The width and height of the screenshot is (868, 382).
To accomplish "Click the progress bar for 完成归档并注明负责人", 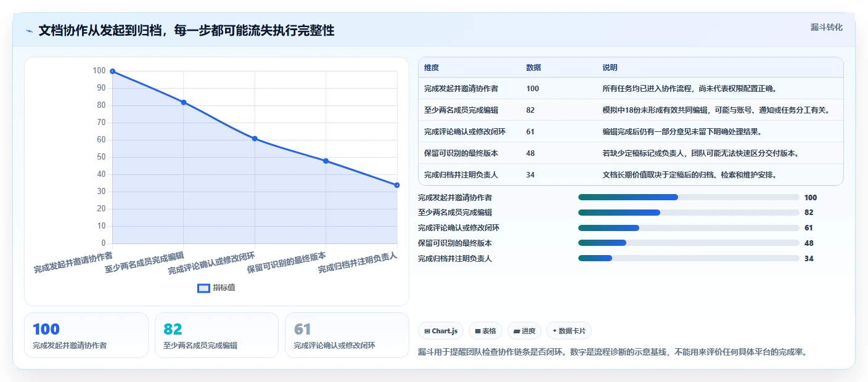I will (689, 259).
